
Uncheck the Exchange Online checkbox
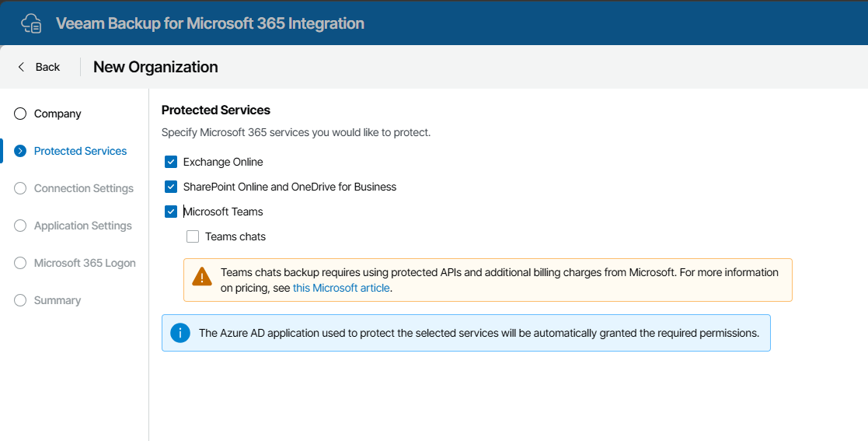point(171,162)
